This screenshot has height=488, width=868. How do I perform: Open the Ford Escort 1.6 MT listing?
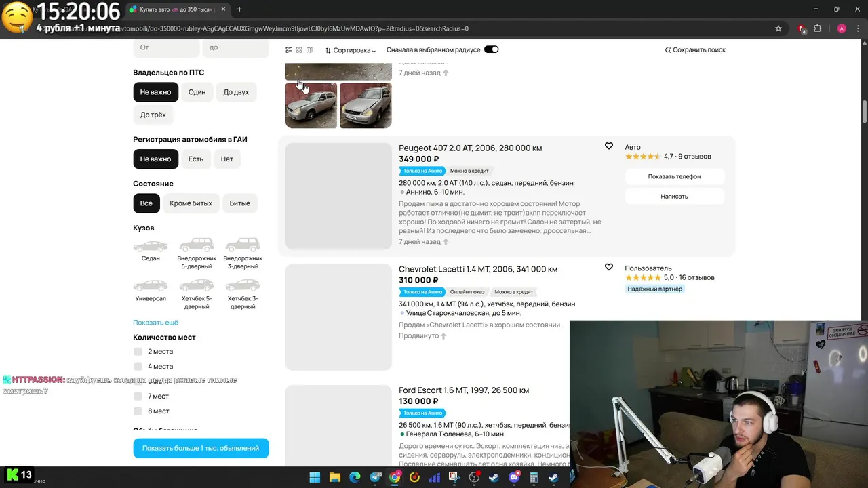click(x=464, y=390)
